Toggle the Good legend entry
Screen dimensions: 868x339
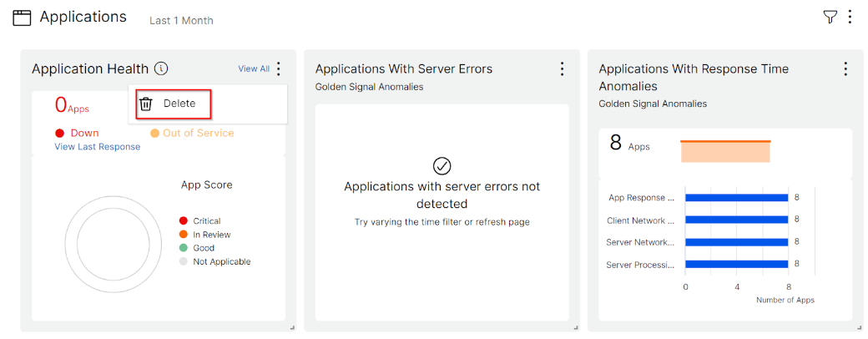[197, 248]
